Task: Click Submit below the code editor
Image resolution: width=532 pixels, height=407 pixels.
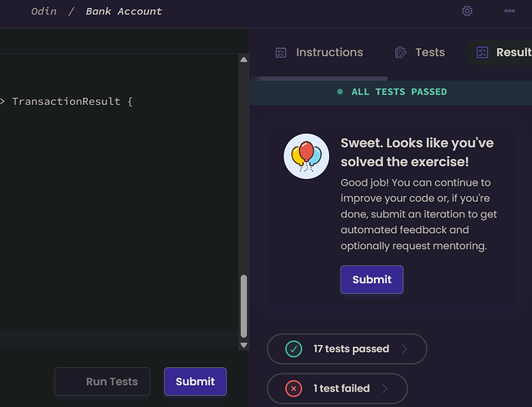Action: (195, 381)
